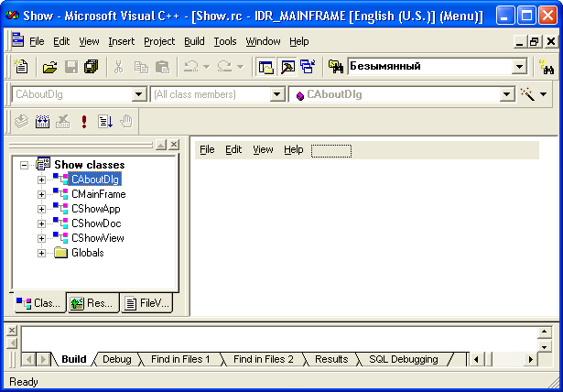
Task: Click inside the Find text field
Action: 429,67
